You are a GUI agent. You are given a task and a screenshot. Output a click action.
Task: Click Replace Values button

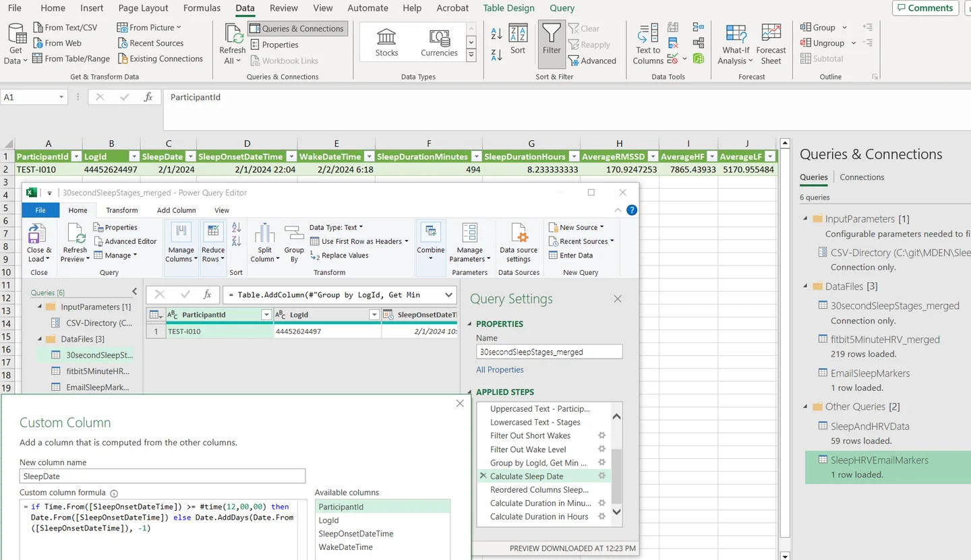tap(339, 255)
